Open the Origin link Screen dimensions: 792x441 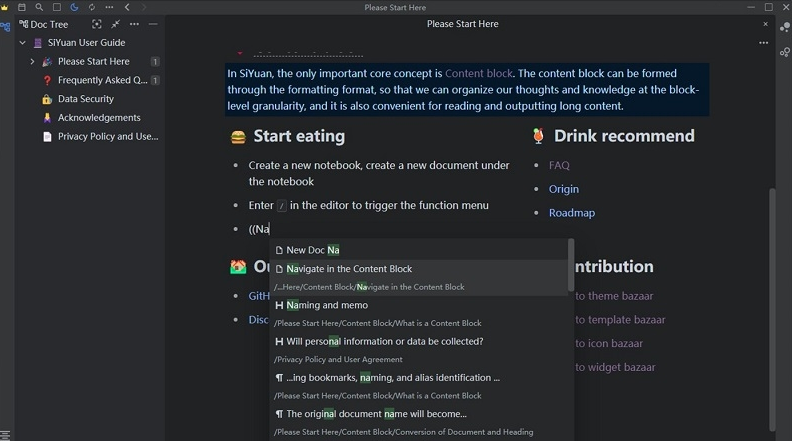pyautogui.click(x=564, y=189)
